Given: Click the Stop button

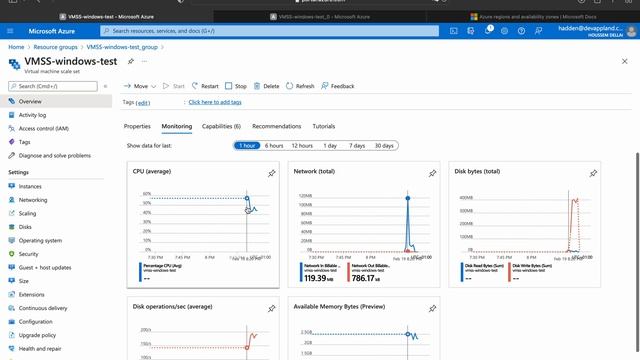Looking at the screenshot, I should (x=236, y=86).
